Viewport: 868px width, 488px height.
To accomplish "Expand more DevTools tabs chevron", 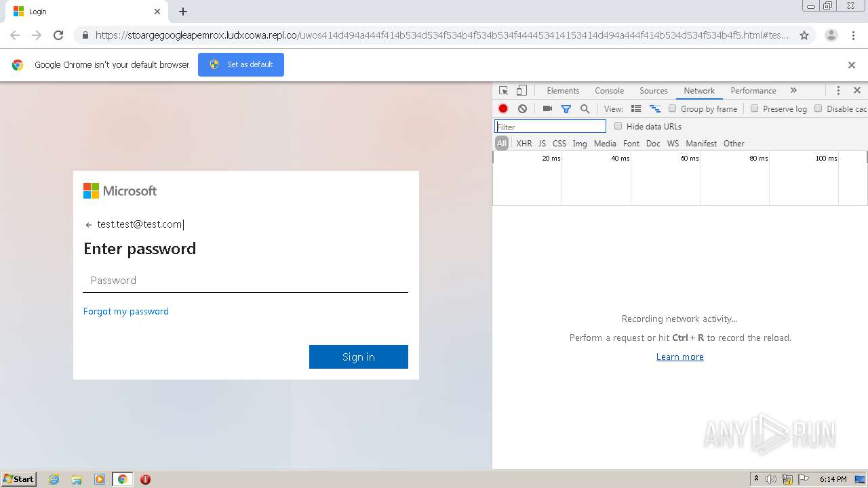I will click(793, 90).
